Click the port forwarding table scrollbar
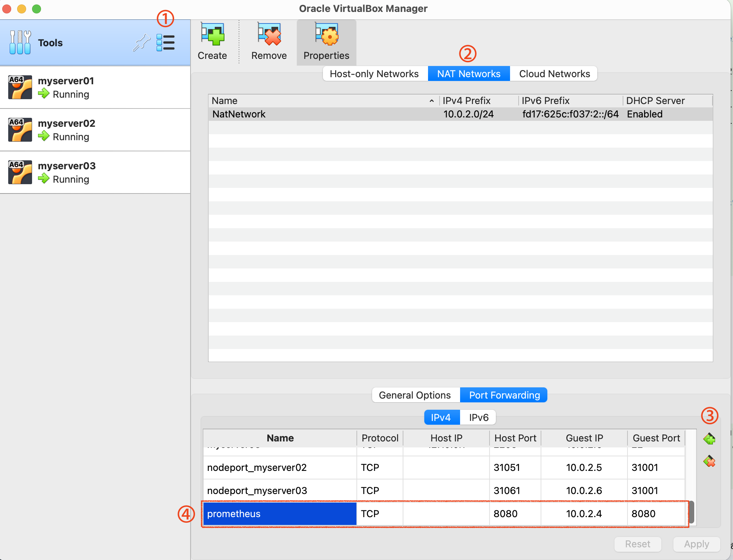This screenshot has height=560, width=733. coord(691,512)
